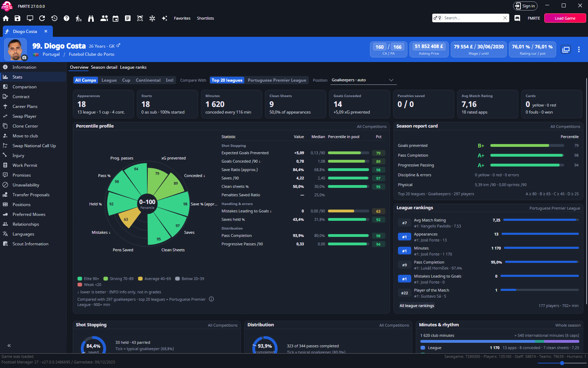Click the notes document icon

128,18
